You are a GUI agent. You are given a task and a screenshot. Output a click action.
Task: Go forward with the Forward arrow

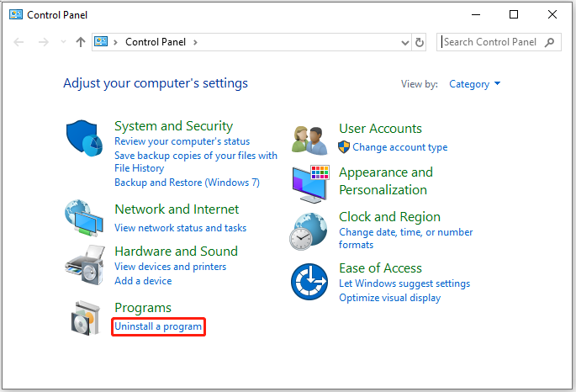coord(44,42)
